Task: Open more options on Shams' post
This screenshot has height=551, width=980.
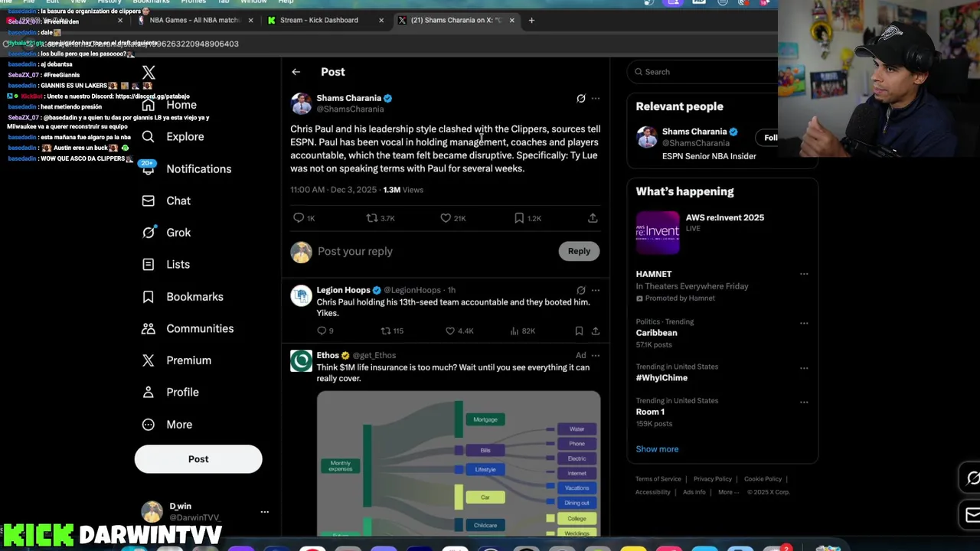Action: [x=596, y=99]
